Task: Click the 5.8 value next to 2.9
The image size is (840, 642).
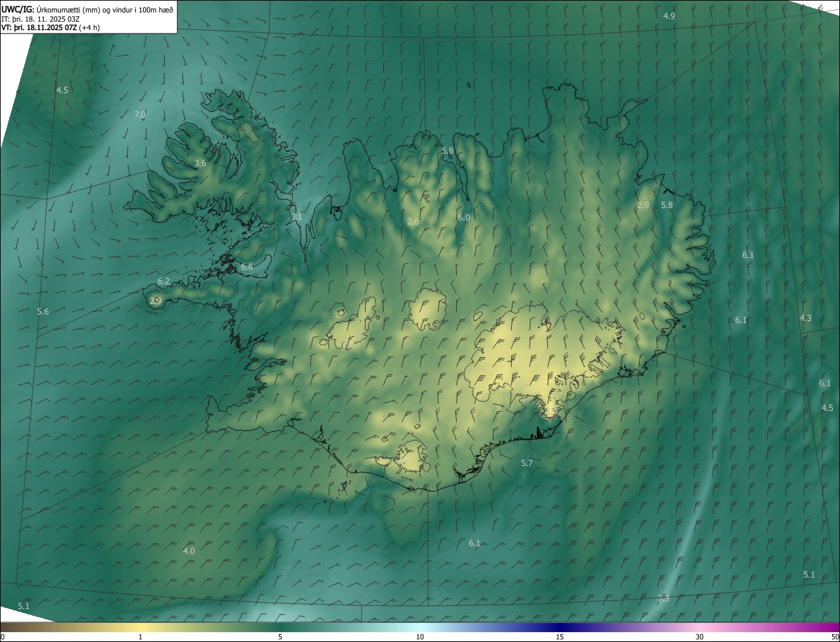Action: [667, 205]
